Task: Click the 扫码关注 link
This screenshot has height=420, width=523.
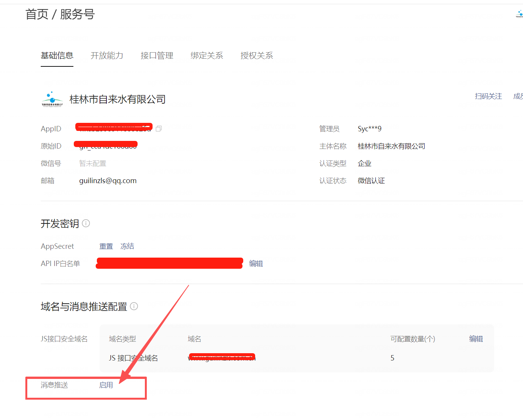Action: tap(488, 96)
